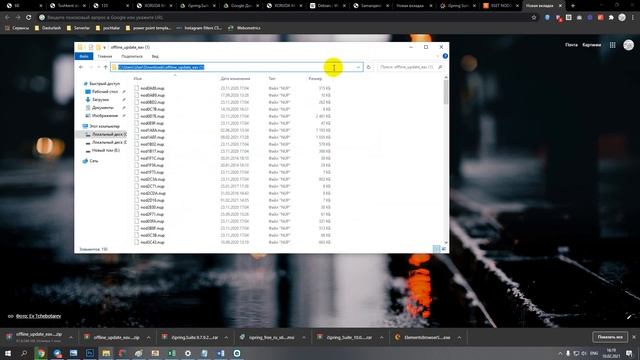Customize the new tab page pencil icon

pyautogui.click(x=629, y=316)
